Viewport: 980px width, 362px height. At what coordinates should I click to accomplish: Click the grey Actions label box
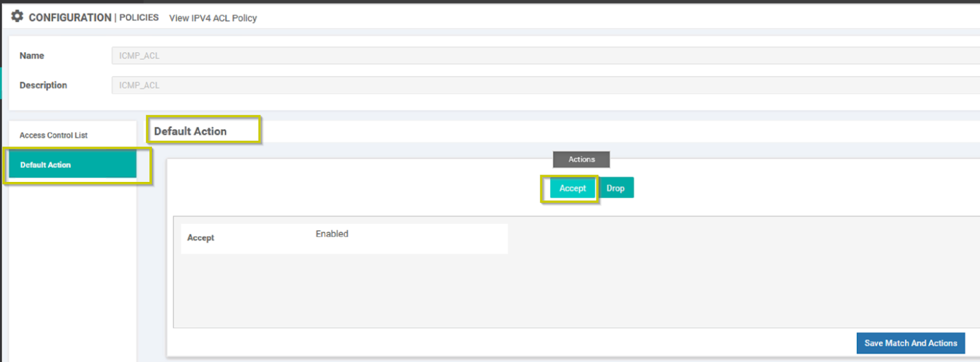coord(581,159)
